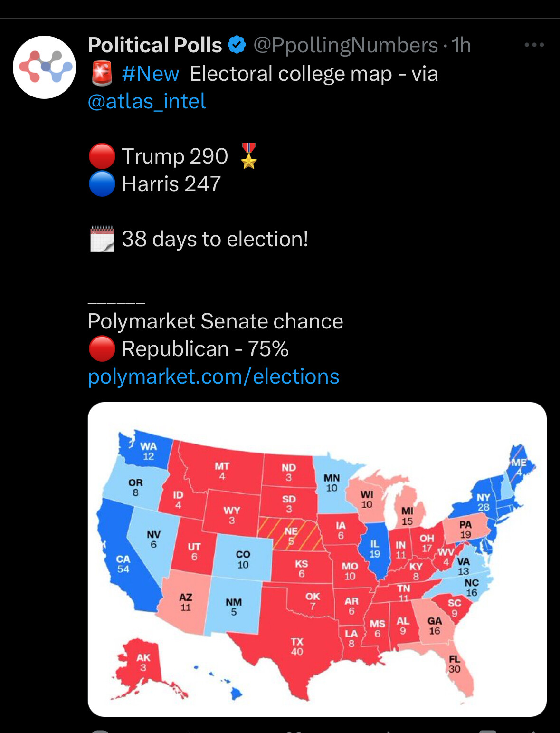560x733 pixels.
Task: Open the @atlas_intel mention link
Action: point(147,101)
